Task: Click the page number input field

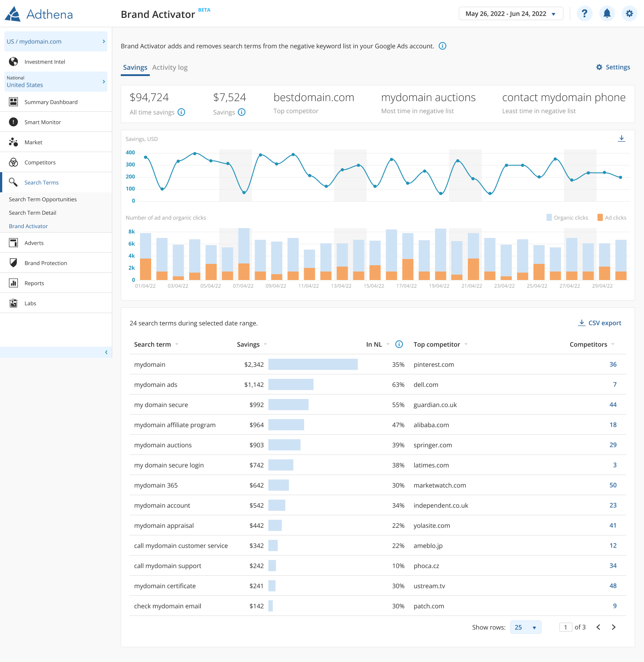Action: tap(566, 627)
